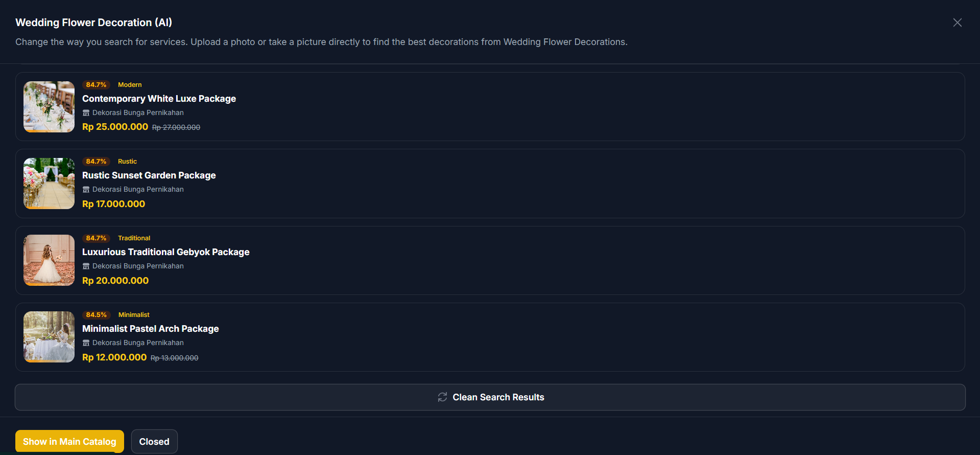Click store icon under Luxurious Traditional Gebyok Package
Viewport: 980px width, 455px height.
[x=86, y=266]
